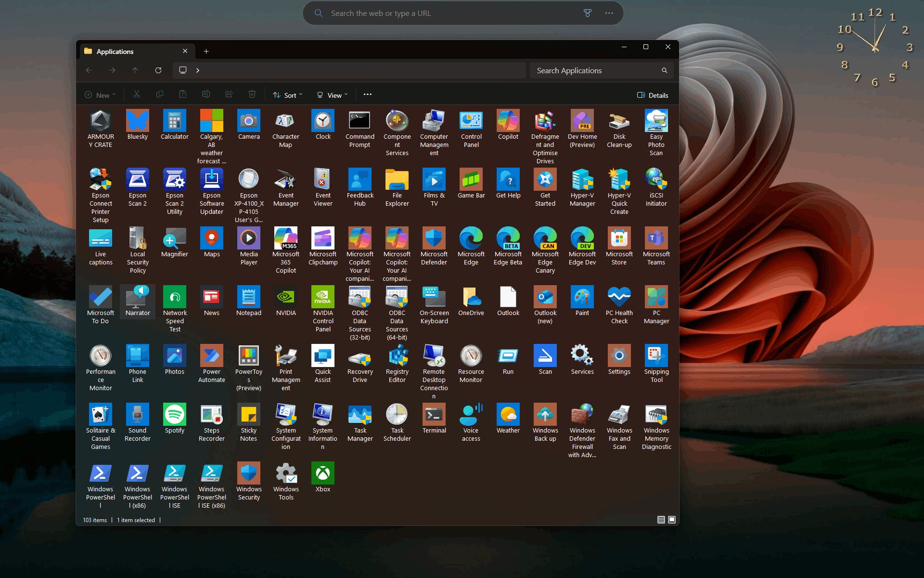The image size is (924, 578).
Task: Launch Task Manager icon
Action: click(x=360, y=415)
